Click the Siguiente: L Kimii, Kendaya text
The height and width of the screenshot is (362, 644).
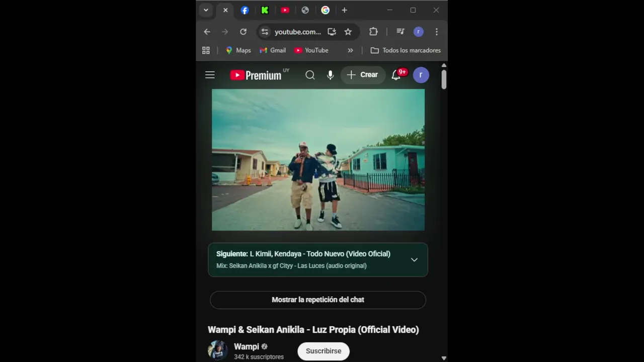tap(303, 254)
